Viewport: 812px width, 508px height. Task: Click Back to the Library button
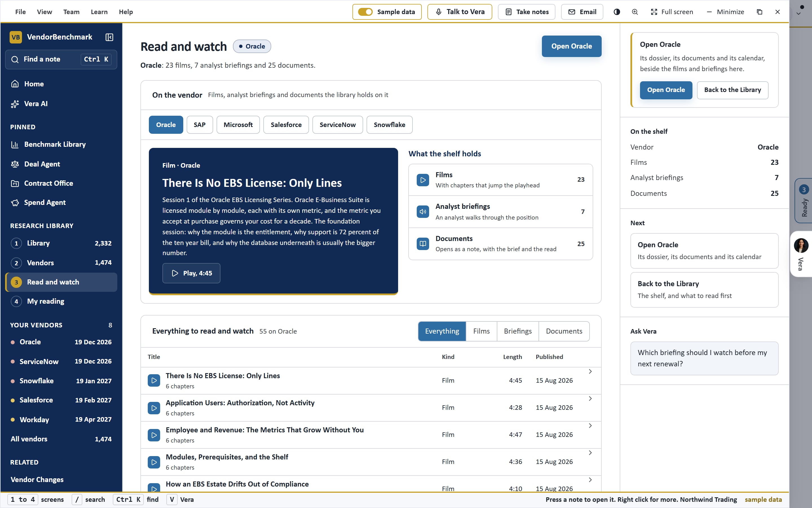(732, 90)
